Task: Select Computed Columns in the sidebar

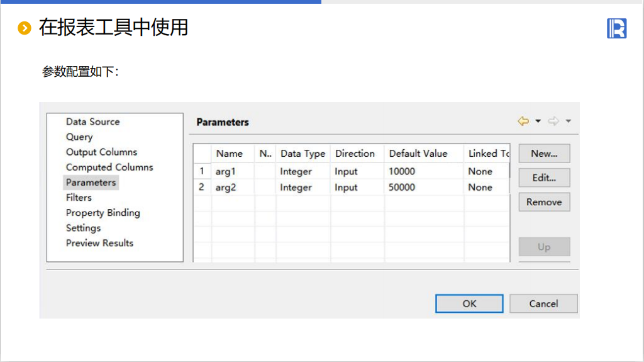Action: 109,167
